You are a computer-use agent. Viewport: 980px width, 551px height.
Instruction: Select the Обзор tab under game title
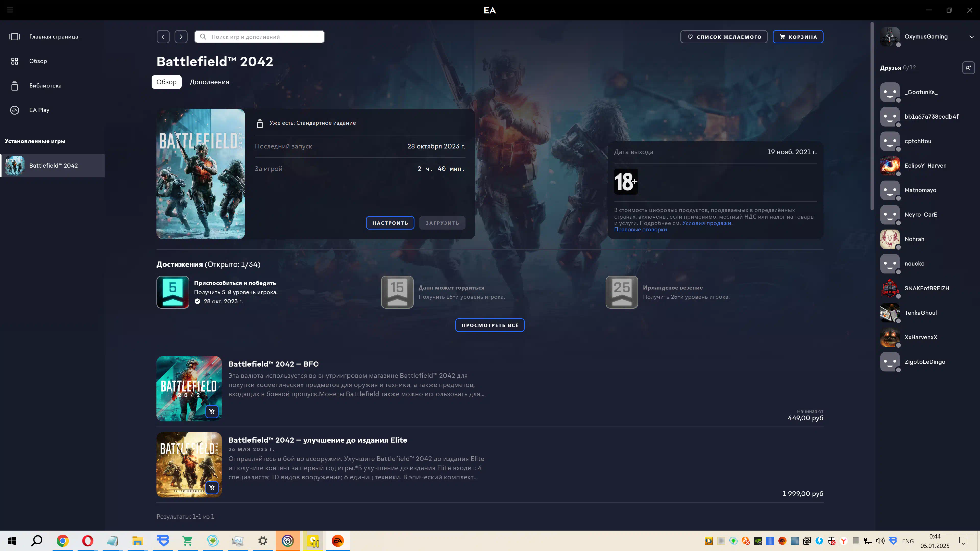coord(167,82)
